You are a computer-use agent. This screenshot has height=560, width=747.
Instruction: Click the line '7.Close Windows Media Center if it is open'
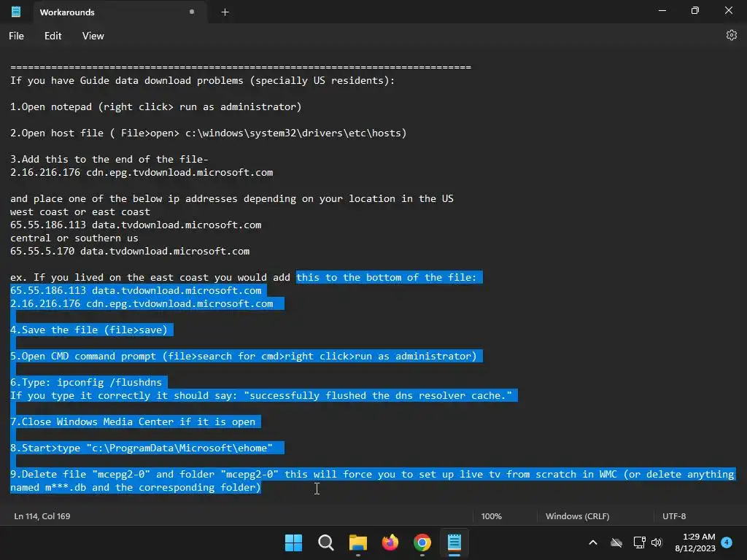point(133,421)
